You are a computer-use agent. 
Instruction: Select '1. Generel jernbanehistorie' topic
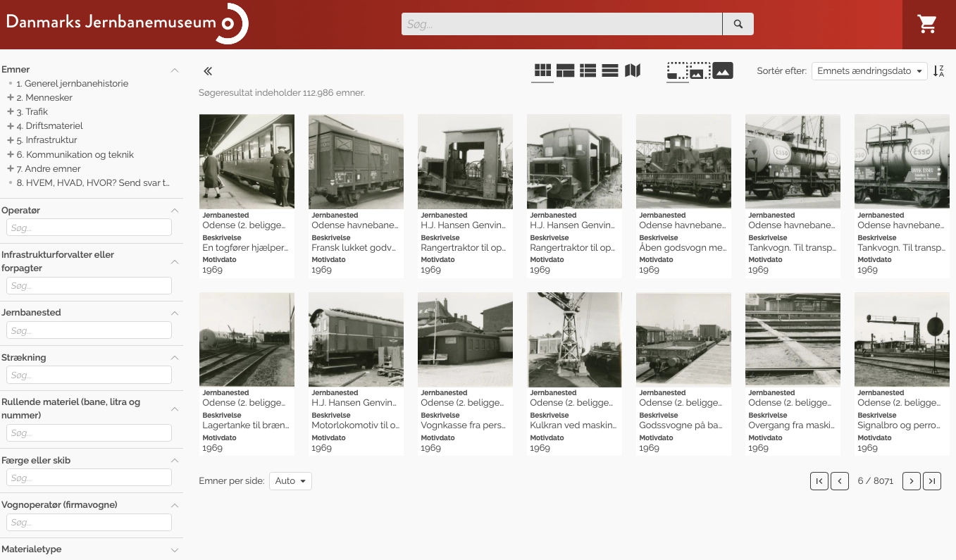pos(72,84)
